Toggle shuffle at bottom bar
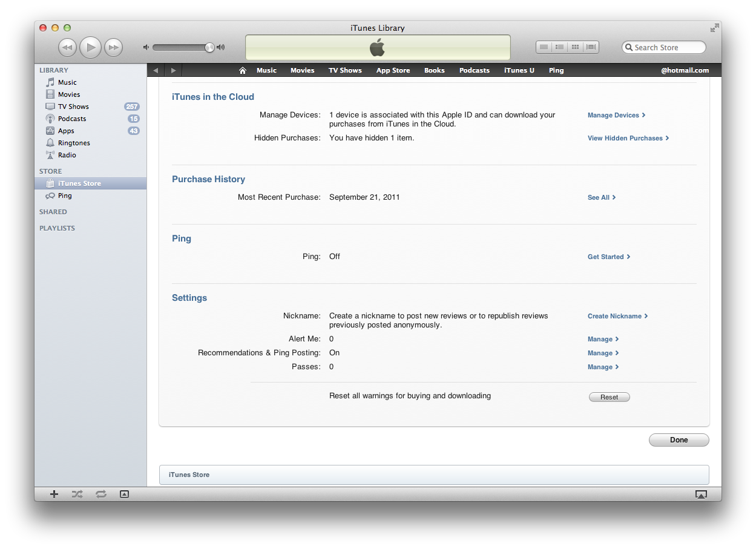Viewport: 756px width, 549px height. pyautogui.click(x=77, y=494)
